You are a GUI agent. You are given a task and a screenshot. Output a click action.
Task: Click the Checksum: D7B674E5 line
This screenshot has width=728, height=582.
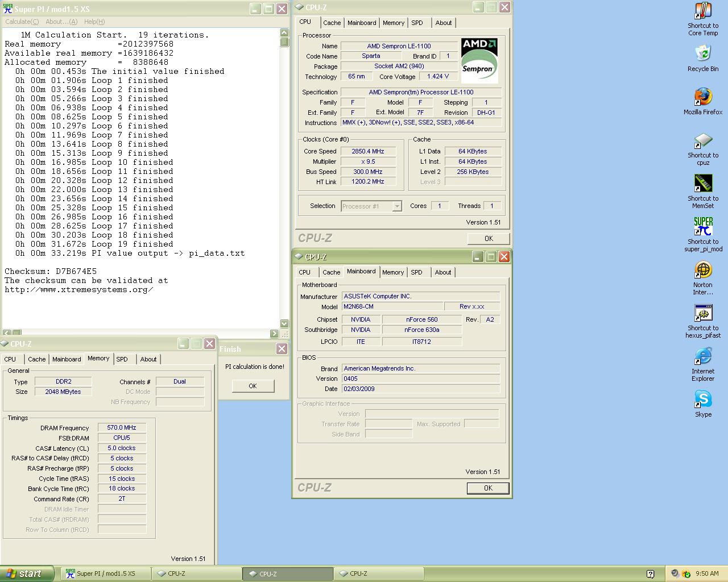point(51,271)
